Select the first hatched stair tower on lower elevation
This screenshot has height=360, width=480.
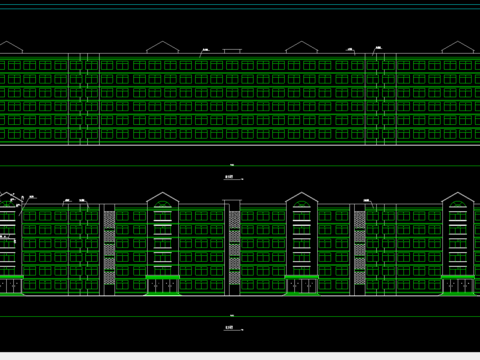click(109, 248)
